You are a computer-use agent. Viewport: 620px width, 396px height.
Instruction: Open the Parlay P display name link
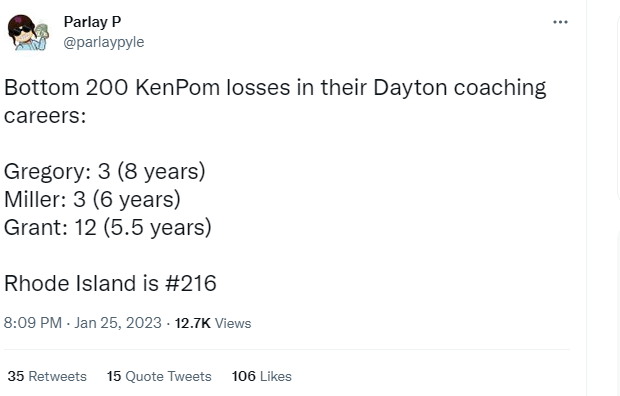pos(92,22)
